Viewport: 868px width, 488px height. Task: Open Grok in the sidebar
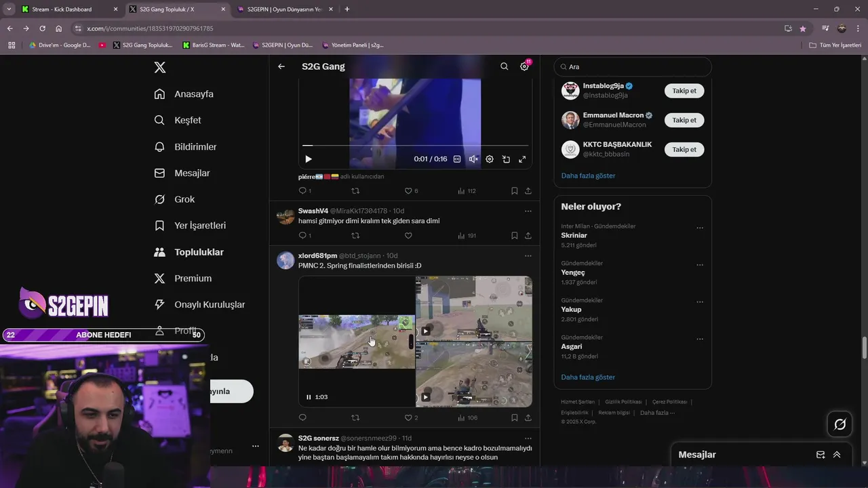click(x=174, y=199)
